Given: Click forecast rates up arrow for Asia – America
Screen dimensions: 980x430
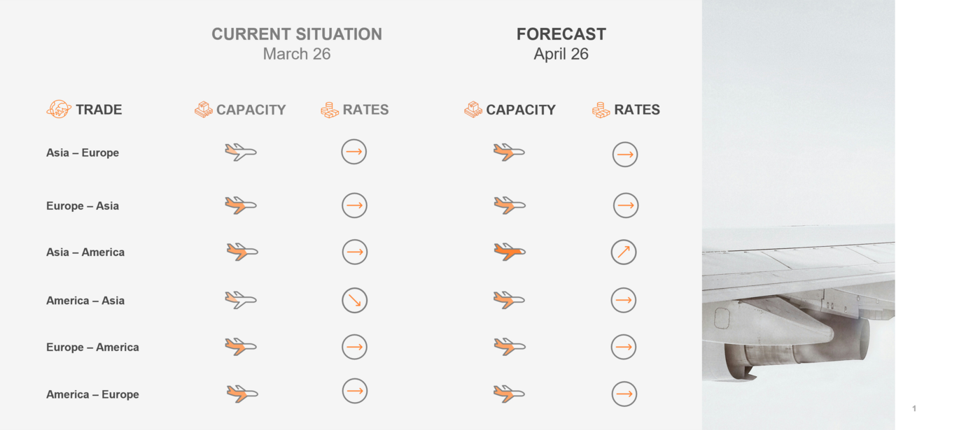Looking at the screenshot, I should click(624, 252).
